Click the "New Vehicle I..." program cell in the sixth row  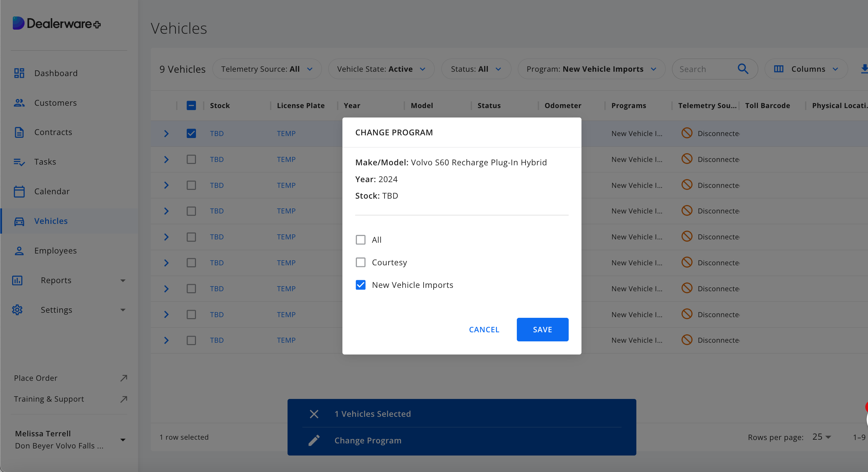pyautogui.click(x=636, y=263)
